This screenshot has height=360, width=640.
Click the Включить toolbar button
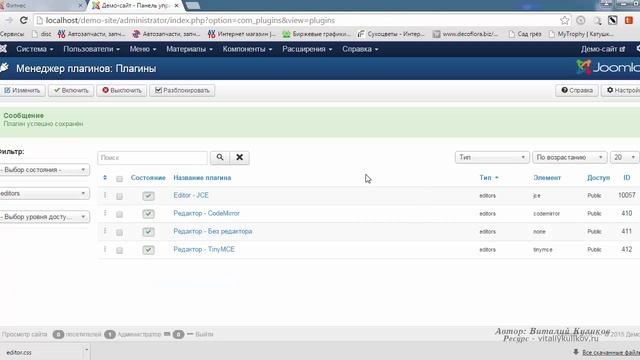71,90
